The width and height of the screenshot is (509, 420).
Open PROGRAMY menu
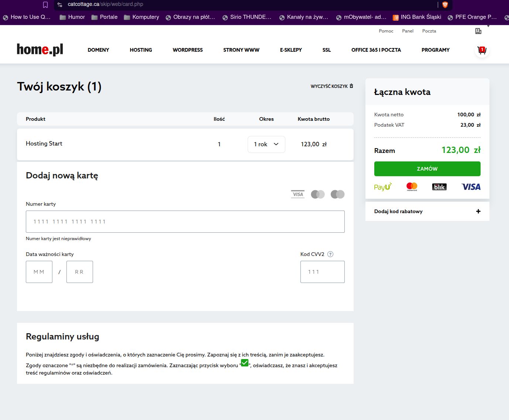pos(436,50)
